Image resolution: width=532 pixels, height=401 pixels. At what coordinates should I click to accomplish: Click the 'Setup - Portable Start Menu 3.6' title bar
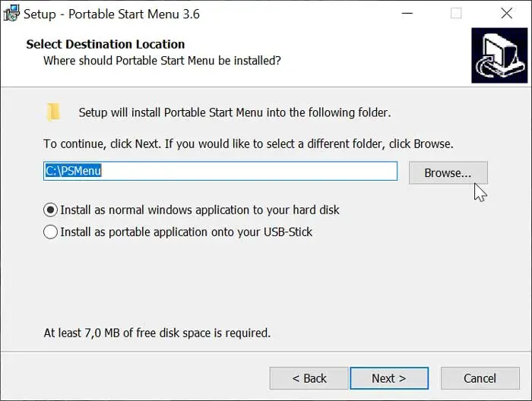click(x=112, y=14)
